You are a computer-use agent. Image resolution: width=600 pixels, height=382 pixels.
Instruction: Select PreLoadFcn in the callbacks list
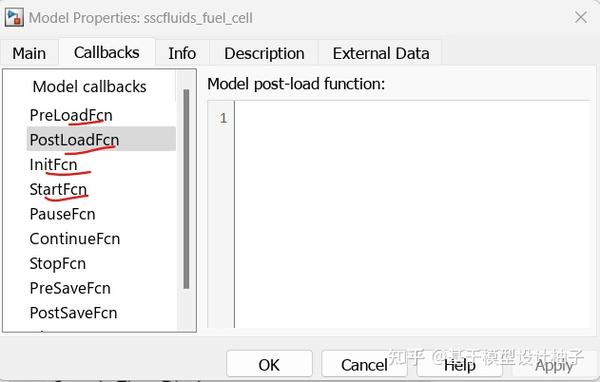coord(71,115)
